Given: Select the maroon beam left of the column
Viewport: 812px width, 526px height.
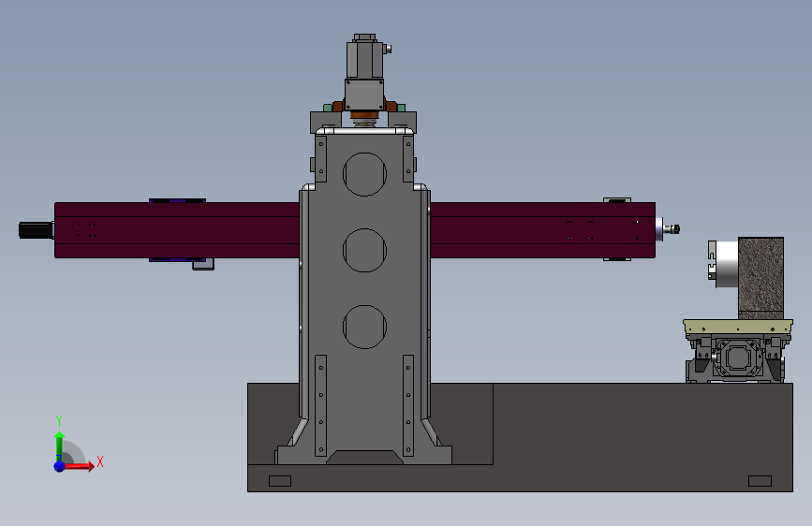Looking at the screenshot, I should (177, 230).
